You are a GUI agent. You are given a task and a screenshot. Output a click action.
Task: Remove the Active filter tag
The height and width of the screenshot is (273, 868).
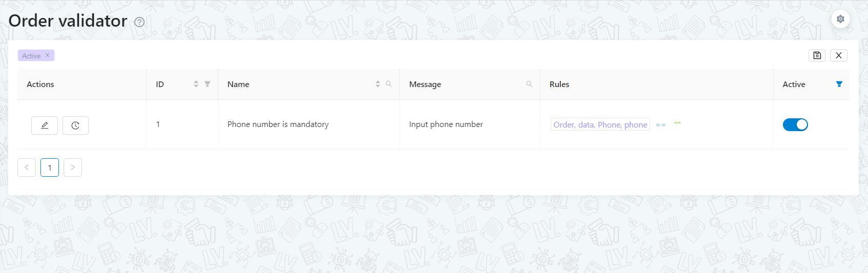pyautogui.click(x=47, y=55)
